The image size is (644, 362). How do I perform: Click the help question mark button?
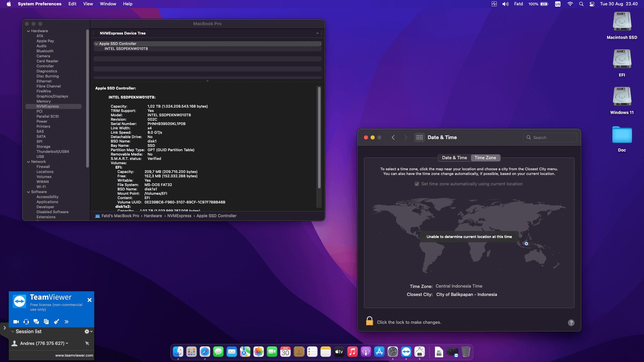coord(571,323)
